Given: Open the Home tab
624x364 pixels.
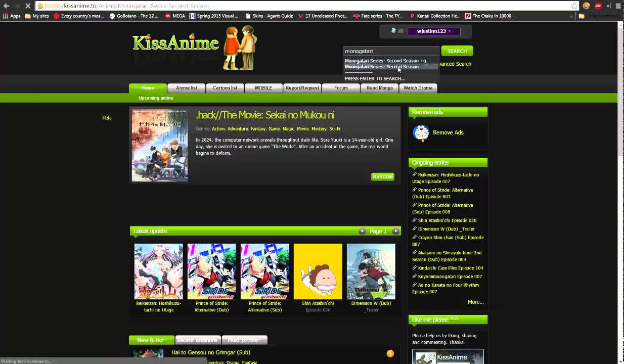Looking at the screenshot, I should click(148, 88).
